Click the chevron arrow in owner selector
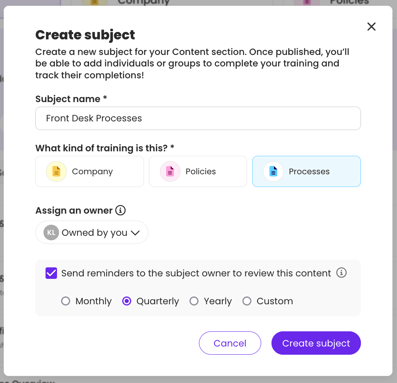Screen dimensions: 397x383 coord(135,233)
